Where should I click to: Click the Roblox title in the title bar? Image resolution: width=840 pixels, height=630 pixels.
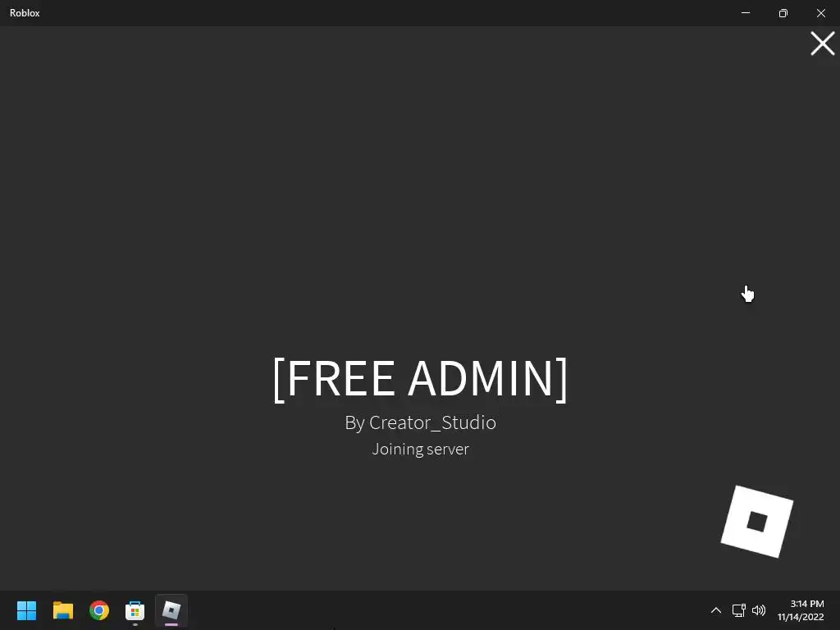pos(25,13)
